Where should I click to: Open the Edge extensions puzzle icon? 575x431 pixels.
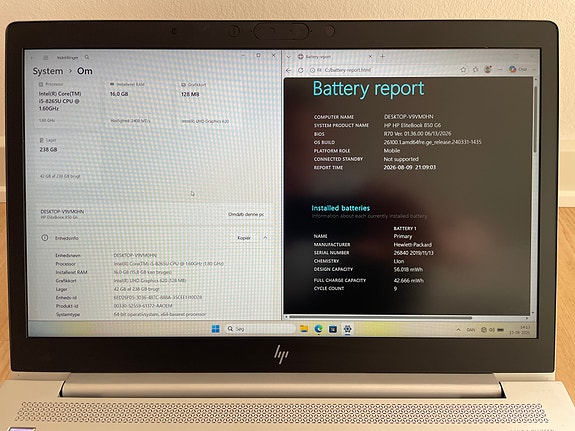[x=476, y=69]
